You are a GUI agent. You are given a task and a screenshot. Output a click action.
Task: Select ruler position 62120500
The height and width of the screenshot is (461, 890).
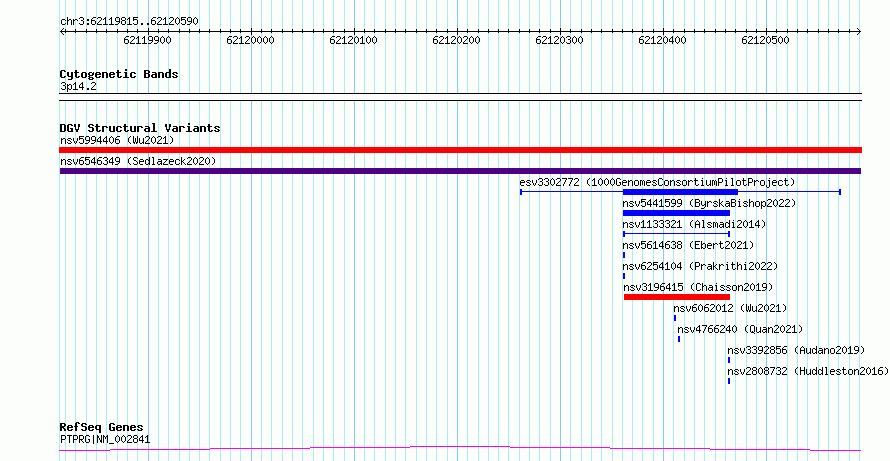coord(765,40)
